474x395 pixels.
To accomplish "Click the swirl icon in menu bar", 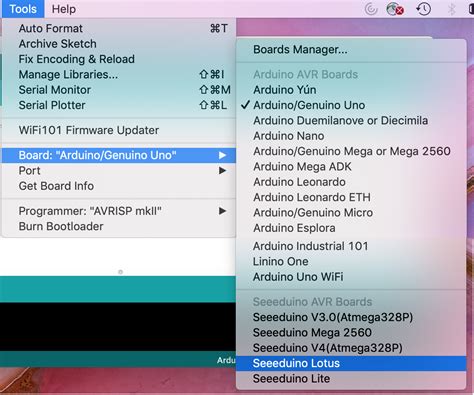I will [x=371, y=9].
